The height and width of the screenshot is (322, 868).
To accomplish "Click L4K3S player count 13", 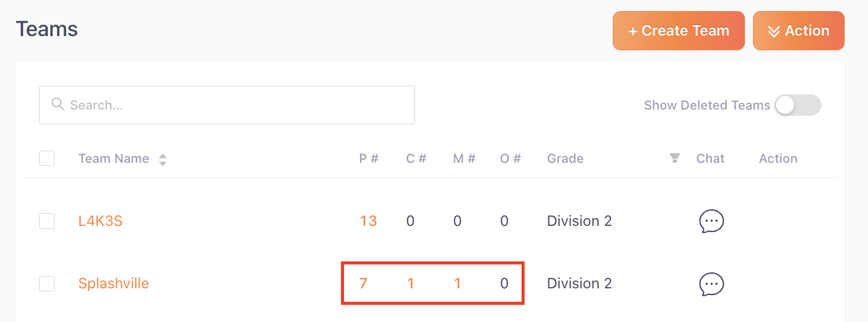I will (369, 221).
